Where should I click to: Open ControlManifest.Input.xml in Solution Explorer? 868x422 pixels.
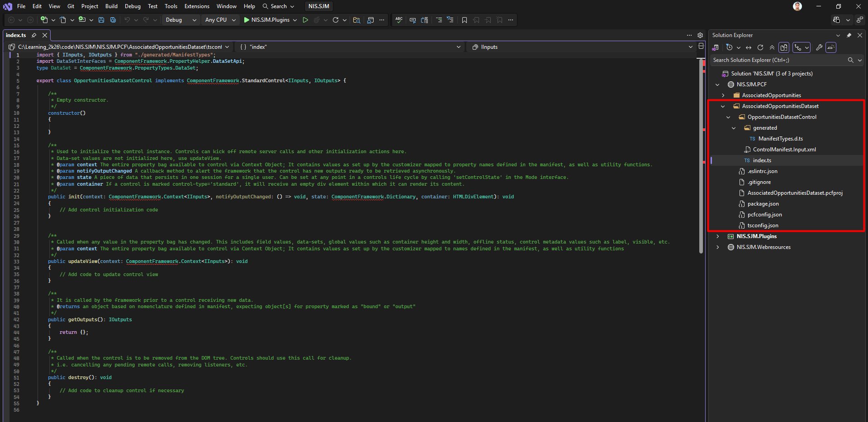point(784,150)
